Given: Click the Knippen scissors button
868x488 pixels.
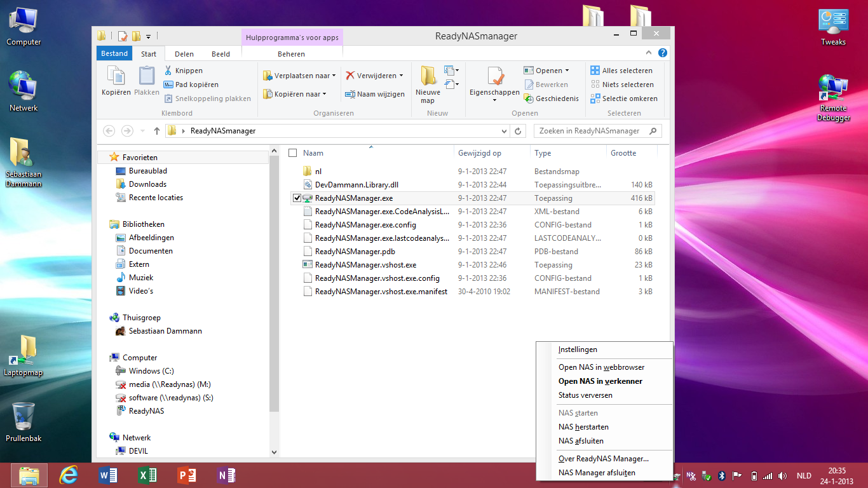Looking at the screenshot, I should [x=183, y=71].
